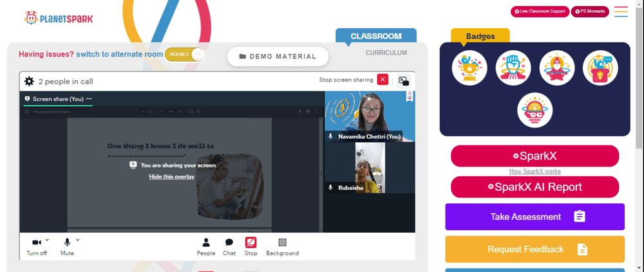The height and width of the screenshot is (272, 644).
Task: Click the PlanetSpark logo
Action: click(59, 18)
